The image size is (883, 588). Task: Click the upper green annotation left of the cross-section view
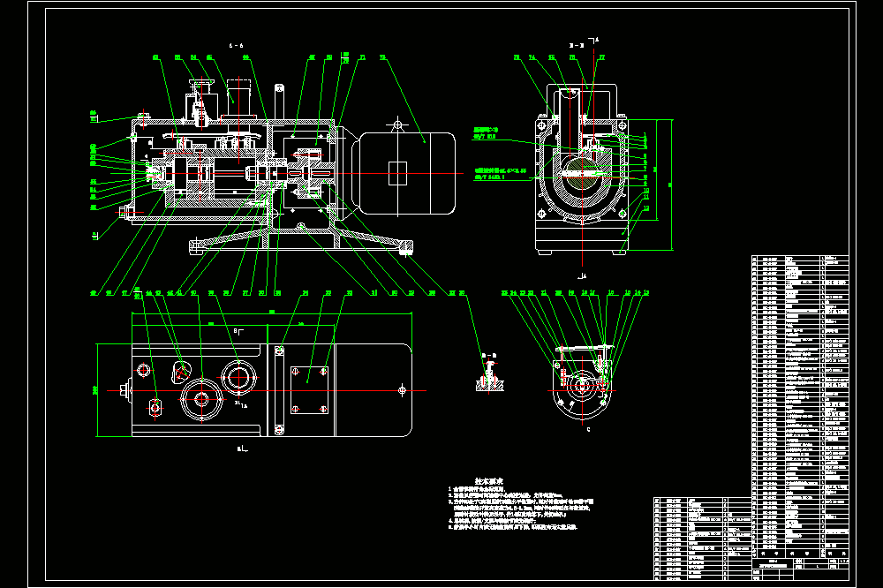click(x=486, y=133)
